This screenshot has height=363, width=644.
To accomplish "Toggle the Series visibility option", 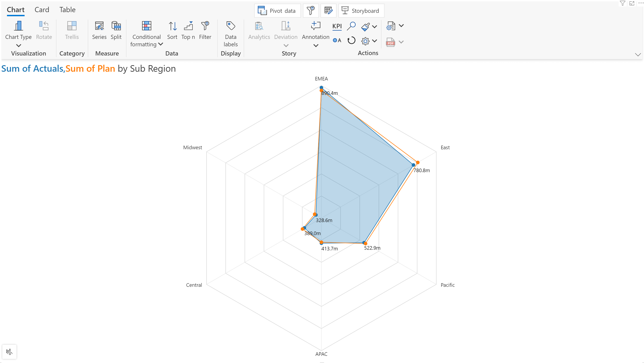I will pos(99,30).
